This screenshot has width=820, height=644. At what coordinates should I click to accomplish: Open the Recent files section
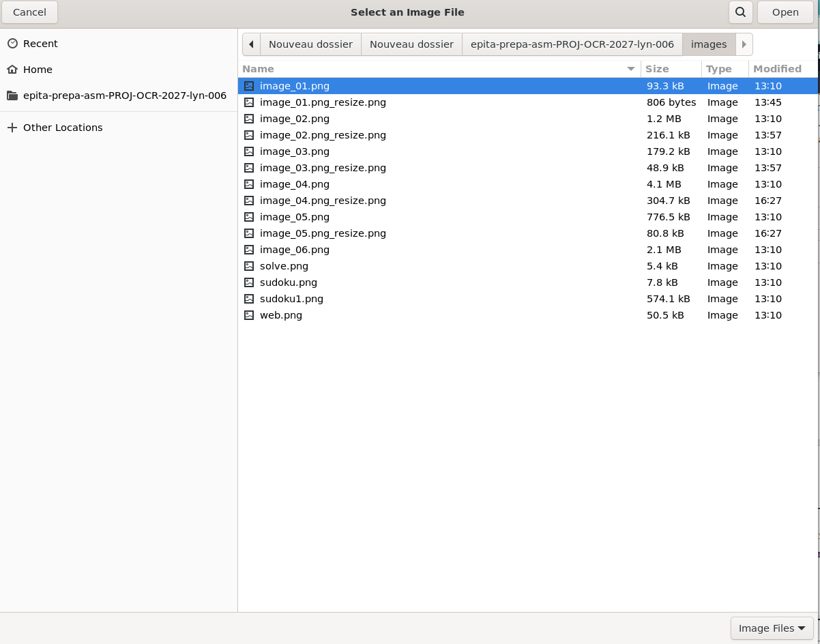pos(39,43)
